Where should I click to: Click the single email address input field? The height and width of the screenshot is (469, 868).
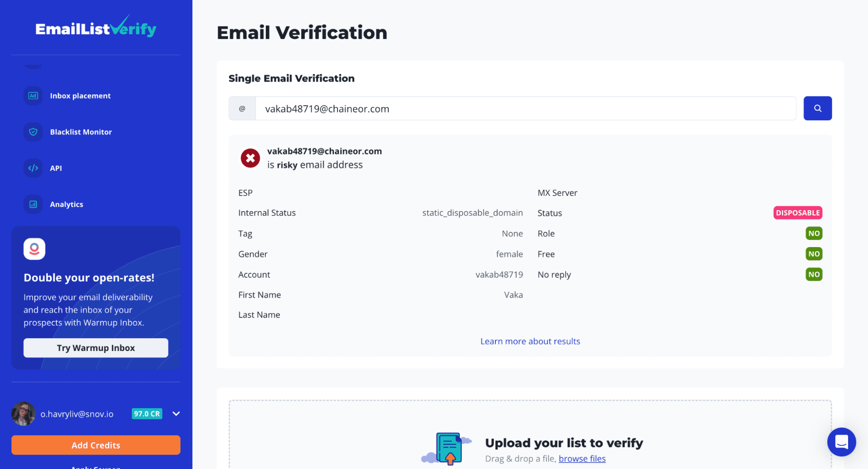525,109
